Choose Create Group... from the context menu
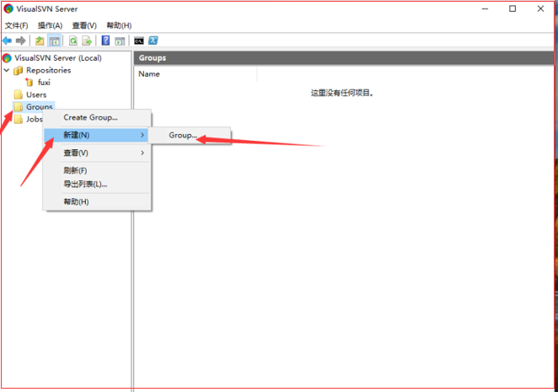Viewport: 558px width, 392px height. [97, 117]
